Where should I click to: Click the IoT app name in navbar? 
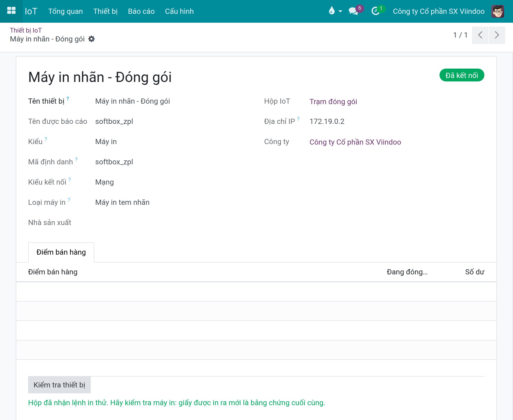point(31,11)
